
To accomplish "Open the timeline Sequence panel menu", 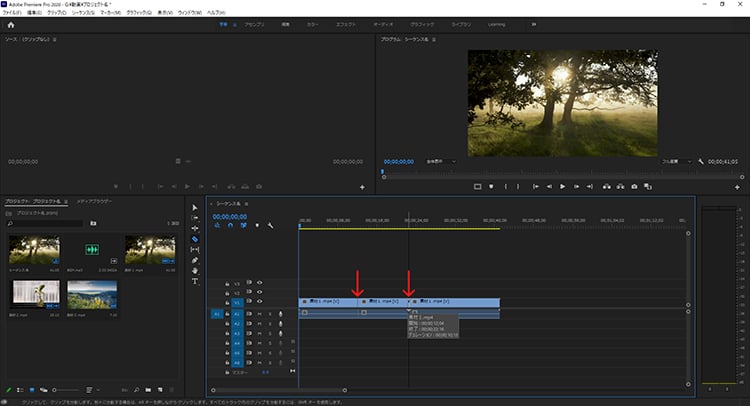I will pos(247,204).
